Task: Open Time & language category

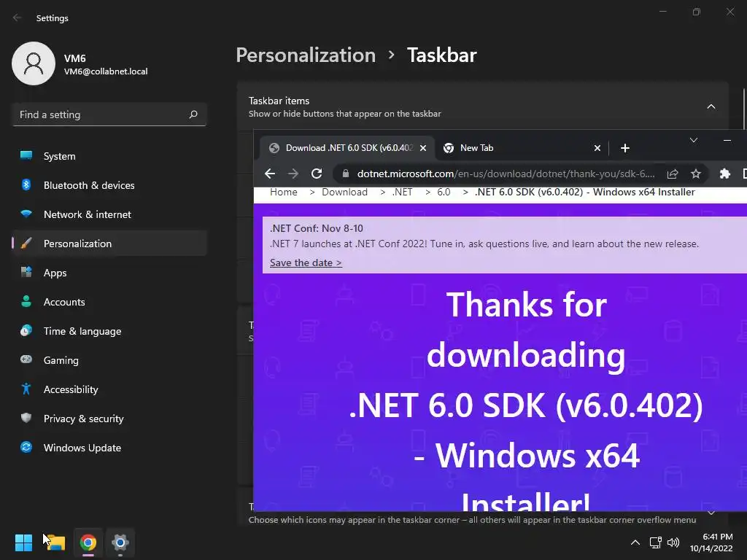Action: 109,331
